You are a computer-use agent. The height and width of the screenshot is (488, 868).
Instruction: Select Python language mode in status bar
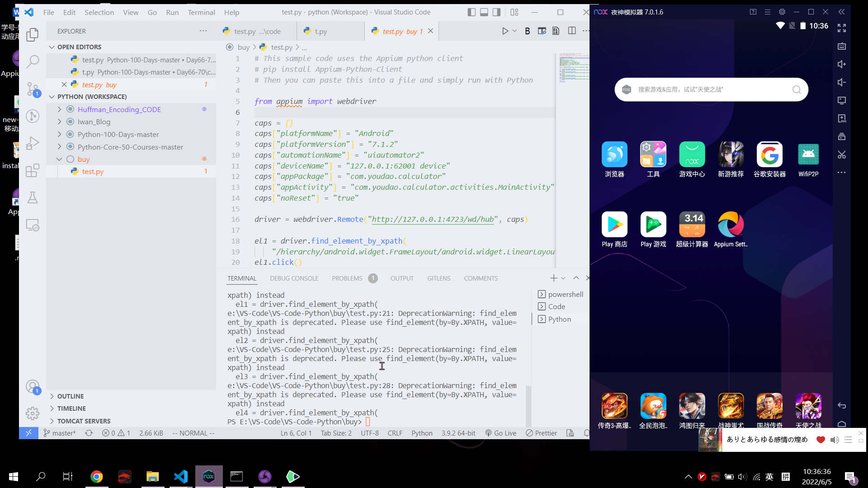pyautogui.click(x=422, y=433)
